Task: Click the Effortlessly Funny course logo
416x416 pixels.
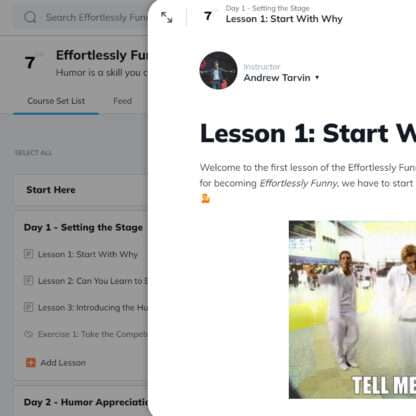Action: 31,62
